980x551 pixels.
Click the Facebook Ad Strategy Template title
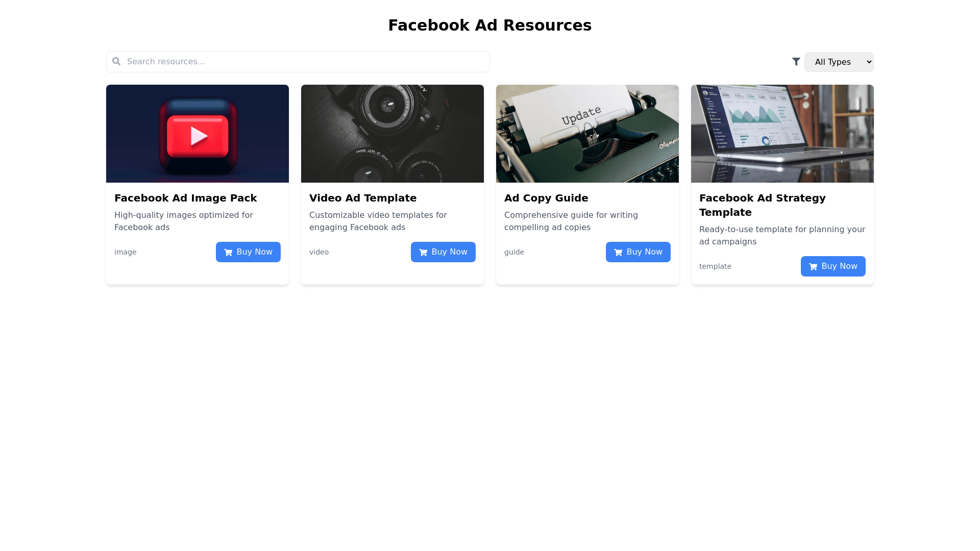762,205
